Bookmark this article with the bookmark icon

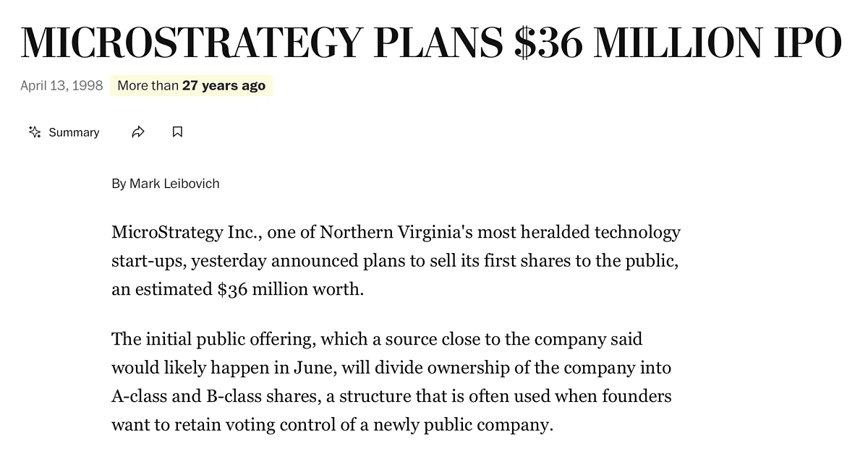(177, 132)
